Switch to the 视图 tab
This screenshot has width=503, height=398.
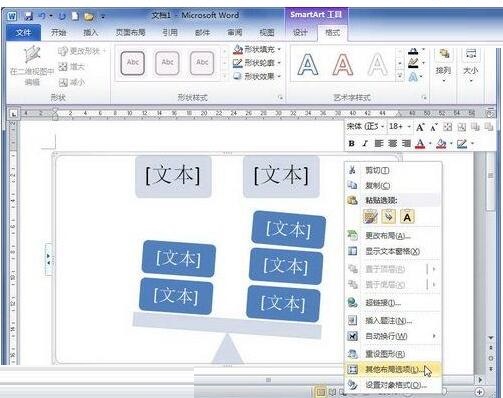pyautogui.click(x=267, y=33)
